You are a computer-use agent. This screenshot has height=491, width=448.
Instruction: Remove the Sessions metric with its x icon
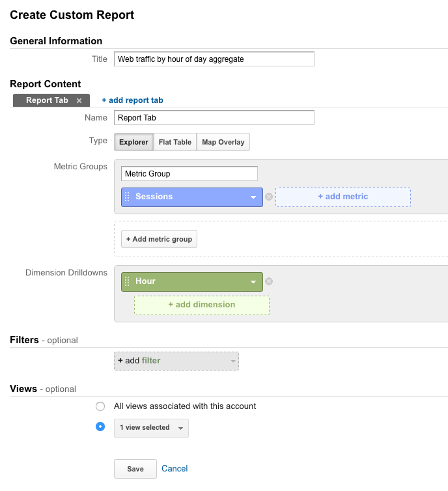(x=269, y=197)
